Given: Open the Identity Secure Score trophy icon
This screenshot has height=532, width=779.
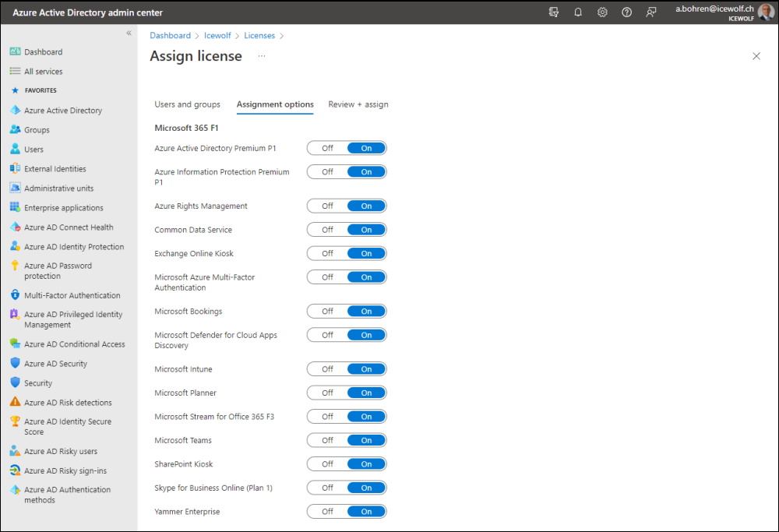Looking at the screenshot, I should pos(15,421).
